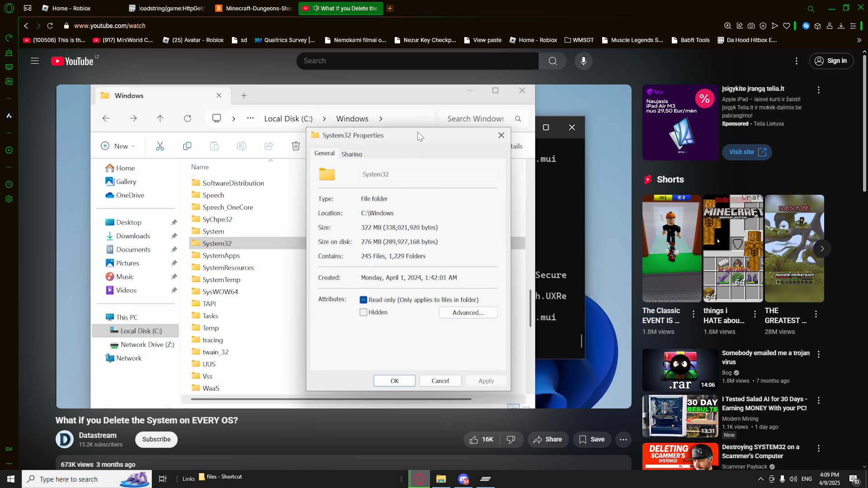This screenshot has height=488, width=868.
Task: Dislike this video
Action: click(x=511, y=440)
